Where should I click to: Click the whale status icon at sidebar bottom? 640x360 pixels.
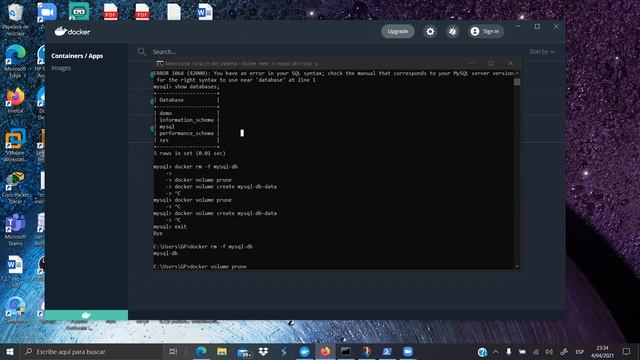[x=86, y=315]
